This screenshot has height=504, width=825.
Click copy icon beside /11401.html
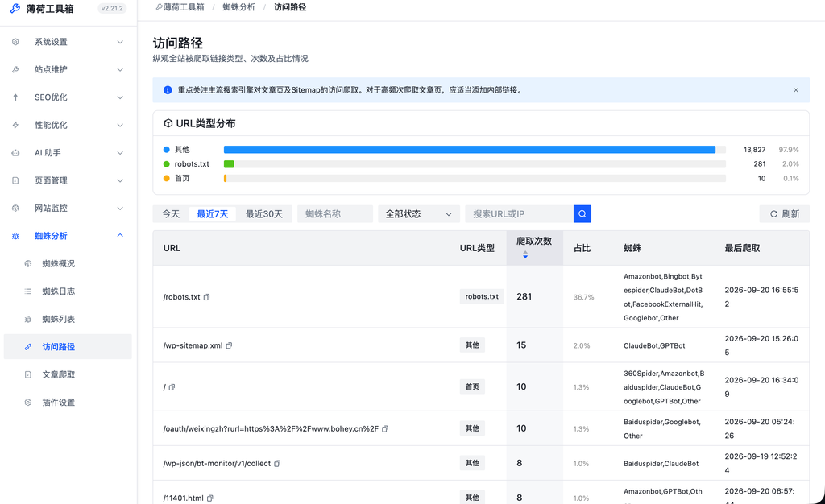[x=210, y=498]
